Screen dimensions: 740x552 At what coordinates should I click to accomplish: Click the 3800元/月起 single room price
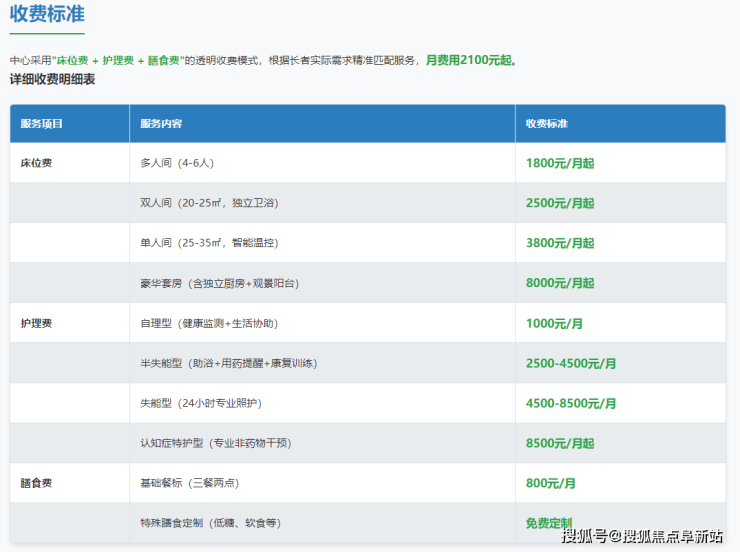(560, 243)
